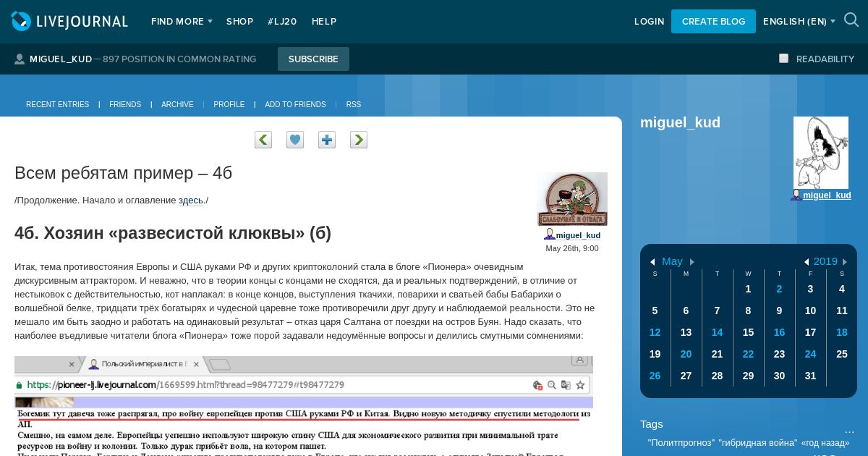Open the "гибридная война" tag

(x=757, y=442)
